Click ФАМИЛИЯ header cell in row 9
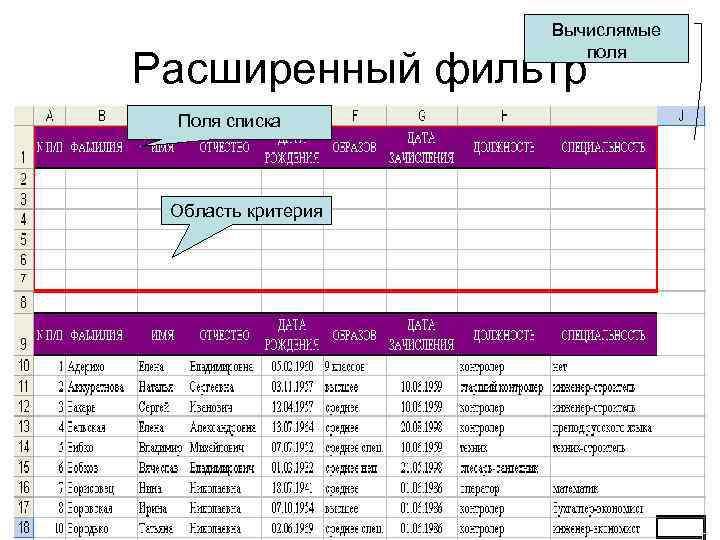This screenshot has height=540, width=720. point(101,335)
